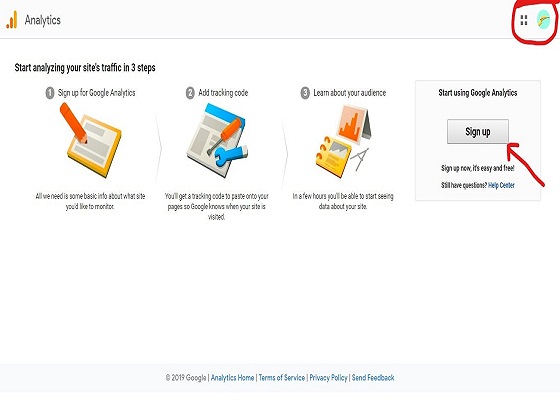The height and width of the screenshot is (400, 560).
Task: Open the Google apps grid icon
Action: [x=524, y=20]
